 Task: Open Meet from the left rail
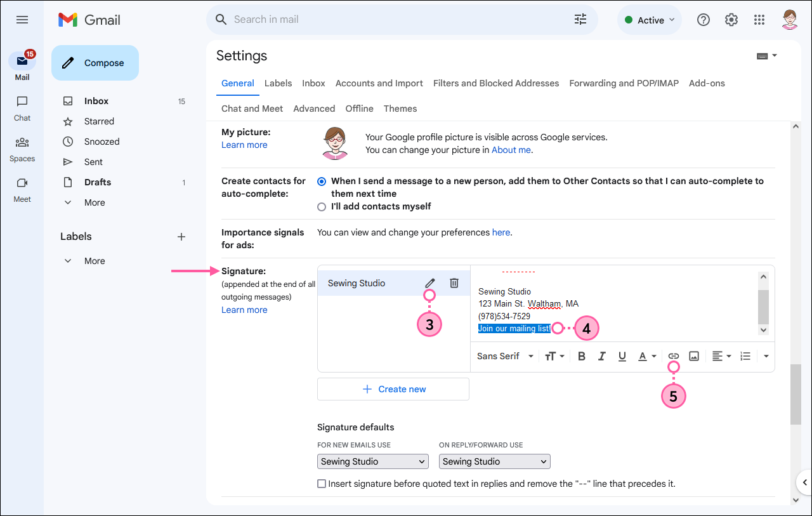click(x=22, y=190)
